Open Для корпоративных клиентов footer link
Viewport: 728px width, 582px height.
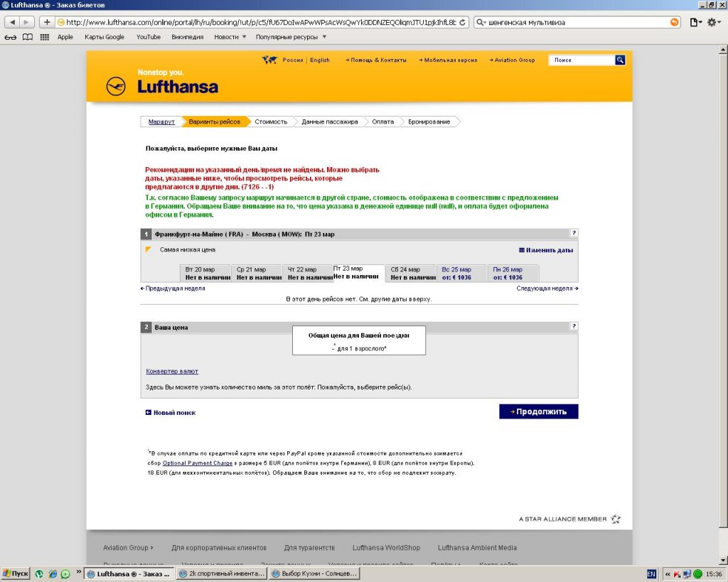(219, 548)
